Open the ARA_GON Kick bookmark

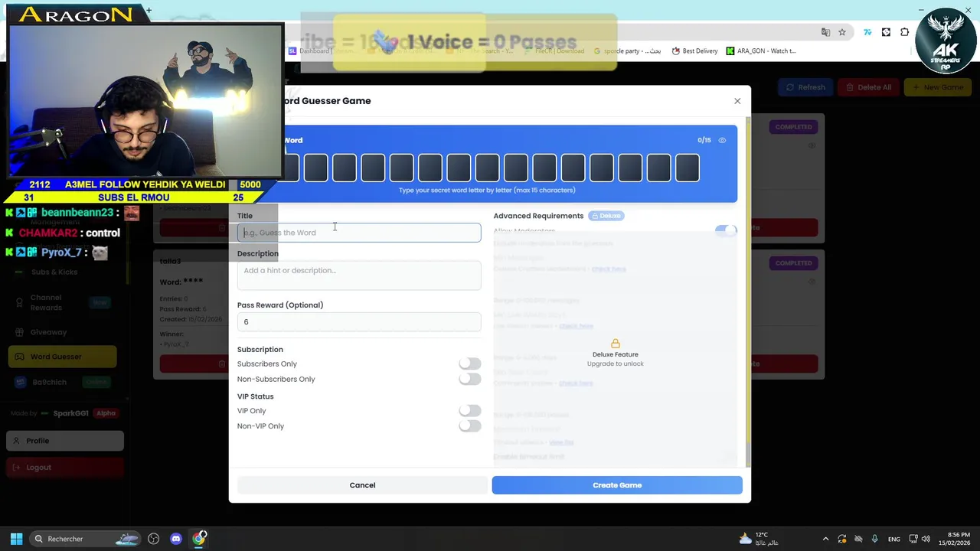pos(761,51)
